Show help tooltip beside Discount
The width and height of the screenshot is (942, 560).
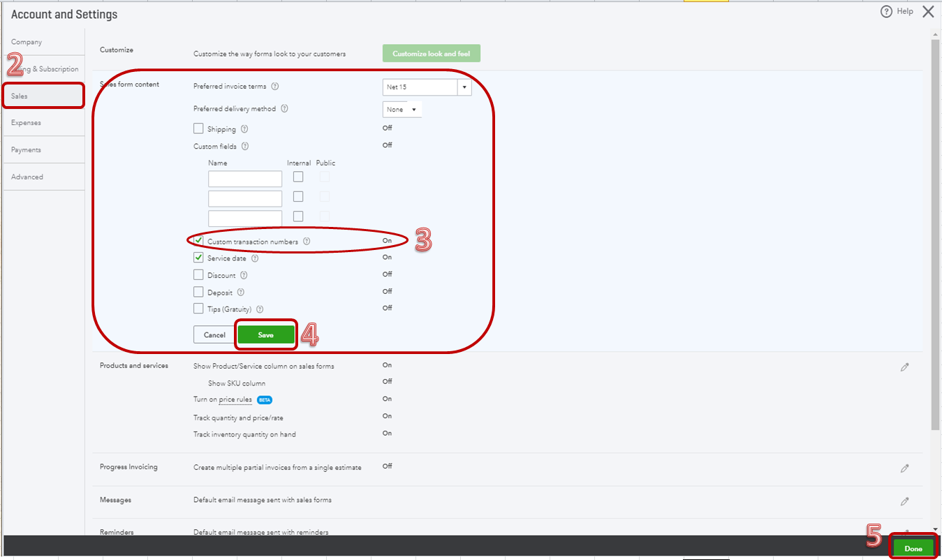click(x=244, y=275)
